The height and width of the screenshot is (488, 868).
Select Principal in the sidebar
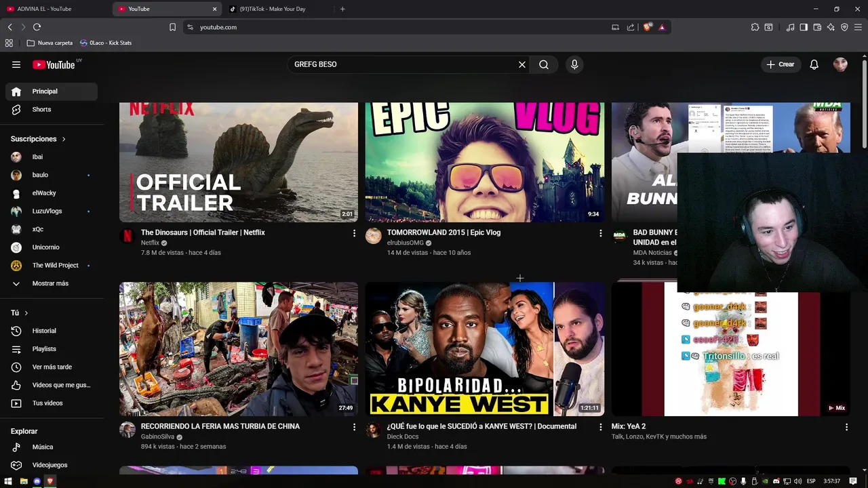pos(52,91)
